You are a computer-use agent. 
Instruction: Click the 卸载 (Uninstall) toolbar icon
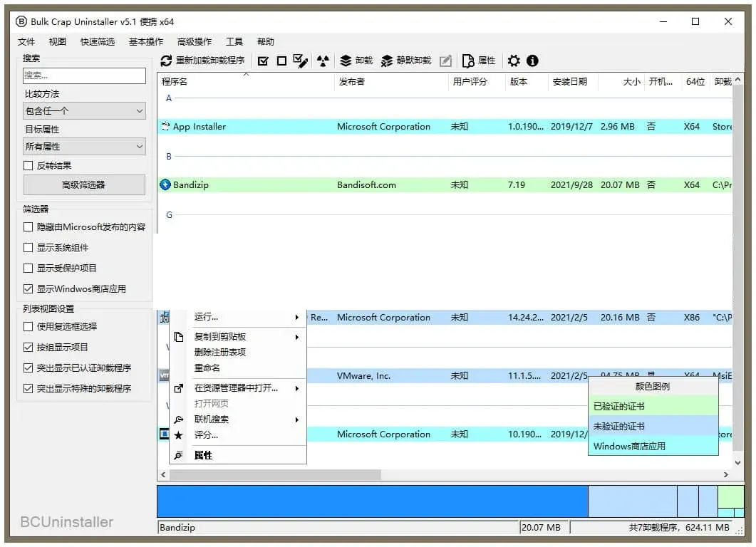coord(355,61)
